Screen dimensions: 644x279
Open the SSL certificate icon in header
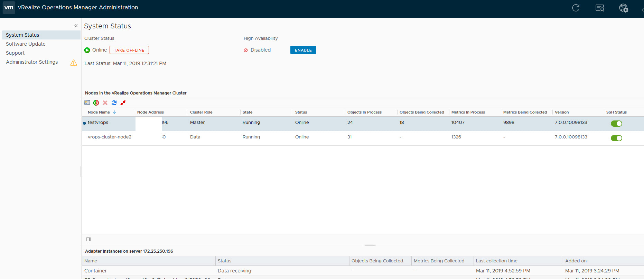click(600, 8)
